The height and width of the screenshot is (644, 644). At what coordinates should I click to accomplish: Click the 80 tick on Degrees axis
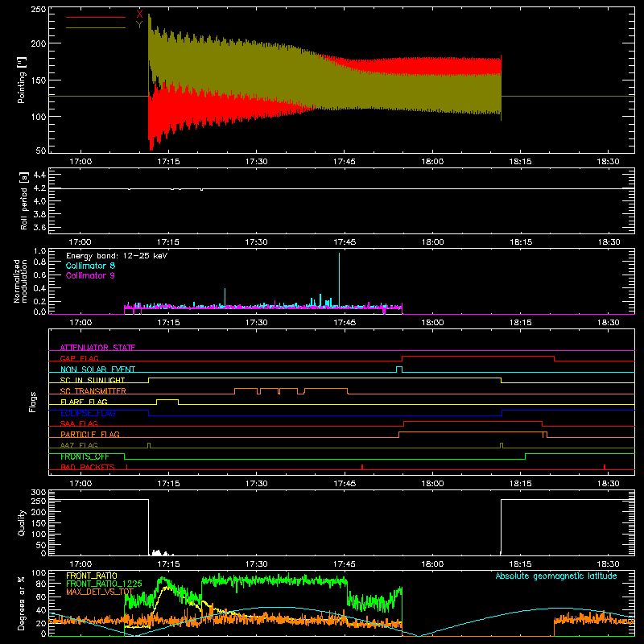[41, 584]
